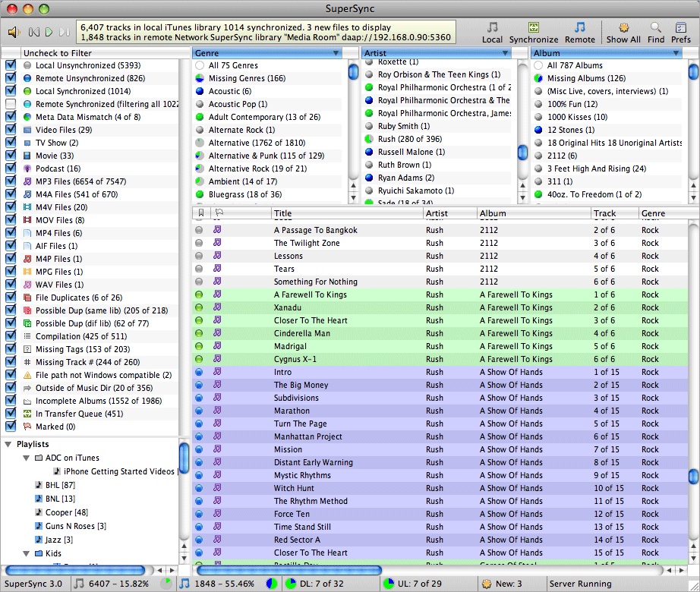Toggle the Meta Data Mismatch checkbox
This screenshot has width=700, height=592.
tap(11, 117)
